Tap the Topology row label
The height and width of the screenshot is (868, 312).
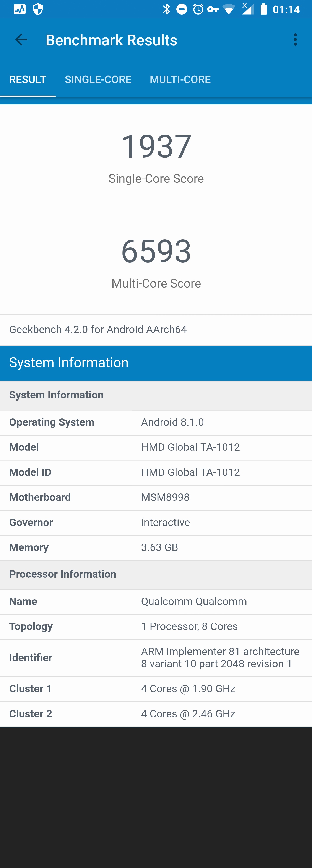point(31,627)
